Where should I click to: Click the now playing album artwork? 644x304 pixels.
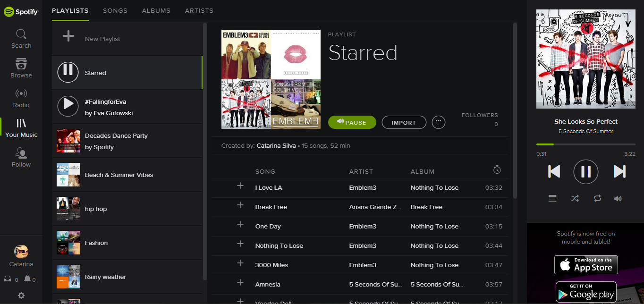586,59
